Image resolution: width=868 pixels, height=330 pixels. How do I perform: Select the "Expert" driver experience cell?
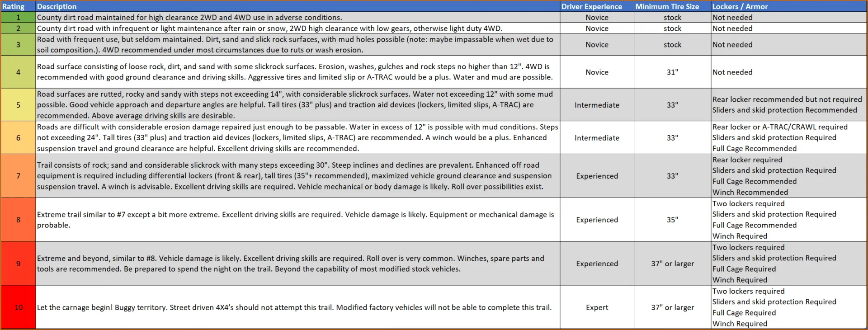click(597, 307)
